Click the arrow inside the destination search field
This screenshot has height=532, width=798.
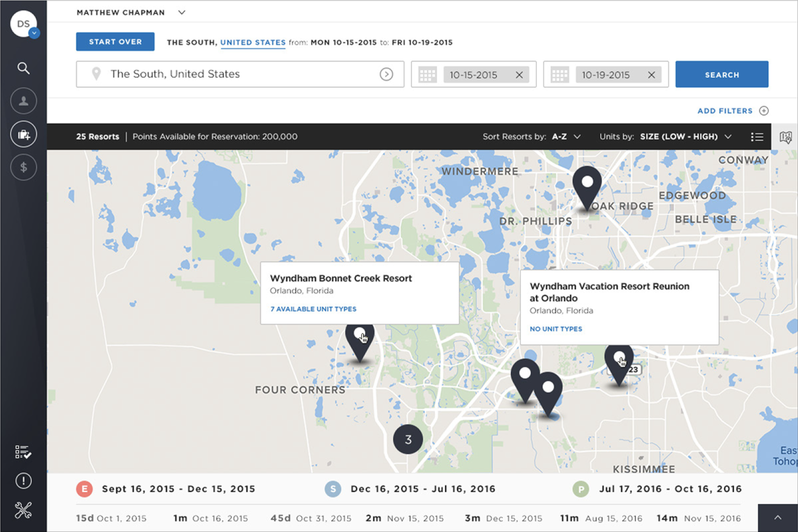(387, 74)
